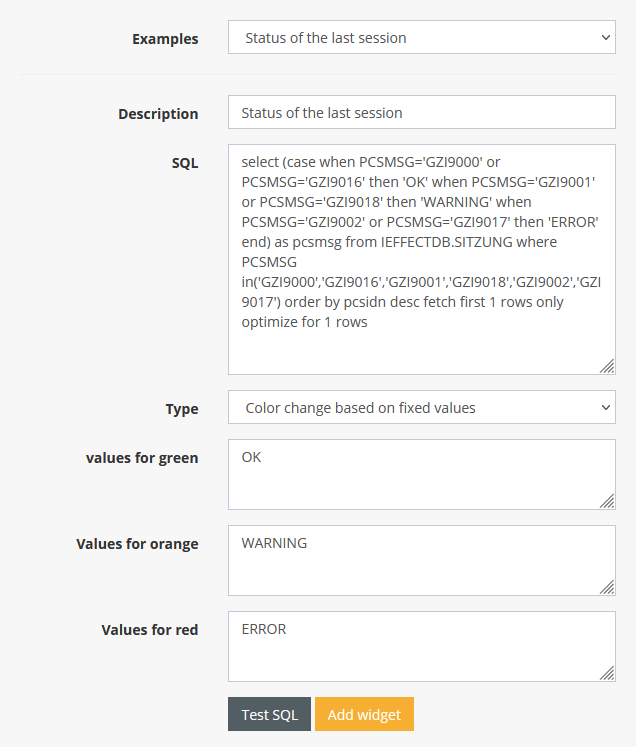Open the Type dropdown for color change
Viewport: 636px width, 747px height.
421,407
